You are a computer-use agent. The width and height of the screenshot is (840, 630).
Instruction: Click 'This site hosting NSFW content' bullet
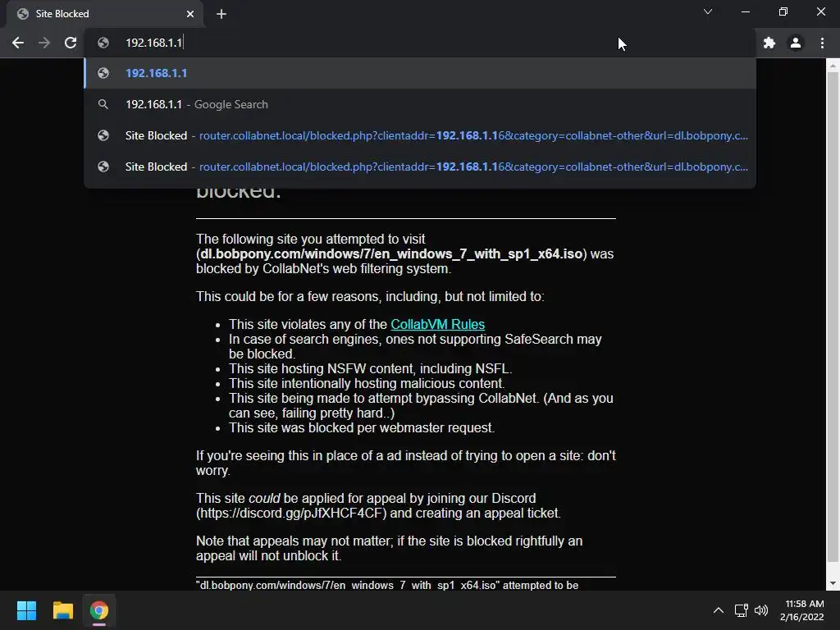coord(370,368)
